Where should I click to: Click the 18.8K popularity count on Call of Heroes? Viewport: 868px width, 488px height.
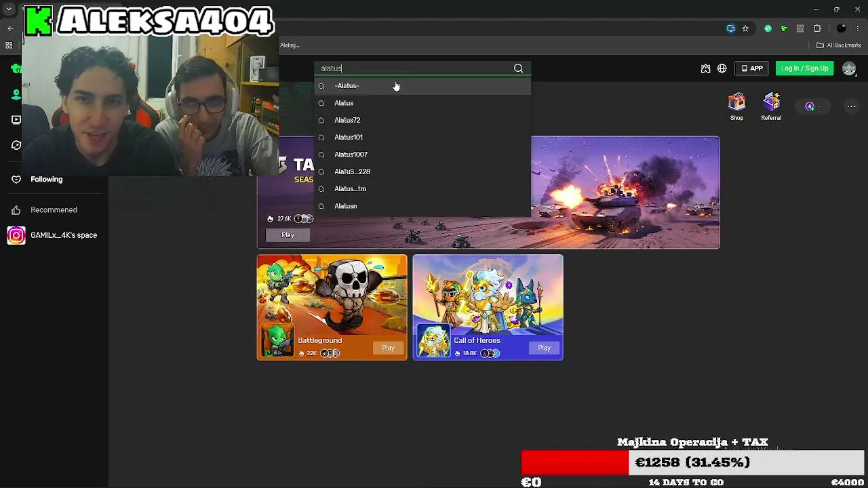[469, 353]
